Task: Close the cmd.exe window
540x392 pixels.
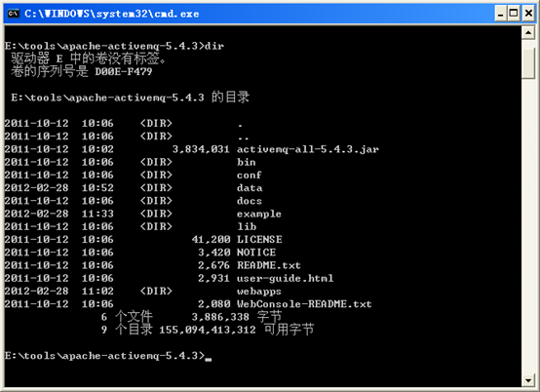Action: (528, 14)
